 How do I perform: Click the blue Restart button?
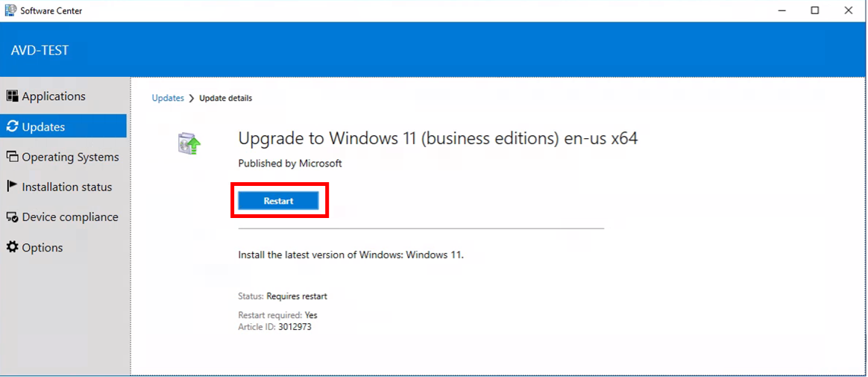coord(278,201)
